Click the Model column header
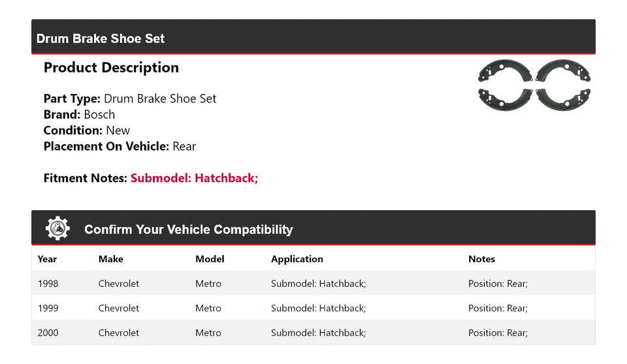Screen dimensions: 627x364 pyautogui.click(x=210, y=259)
